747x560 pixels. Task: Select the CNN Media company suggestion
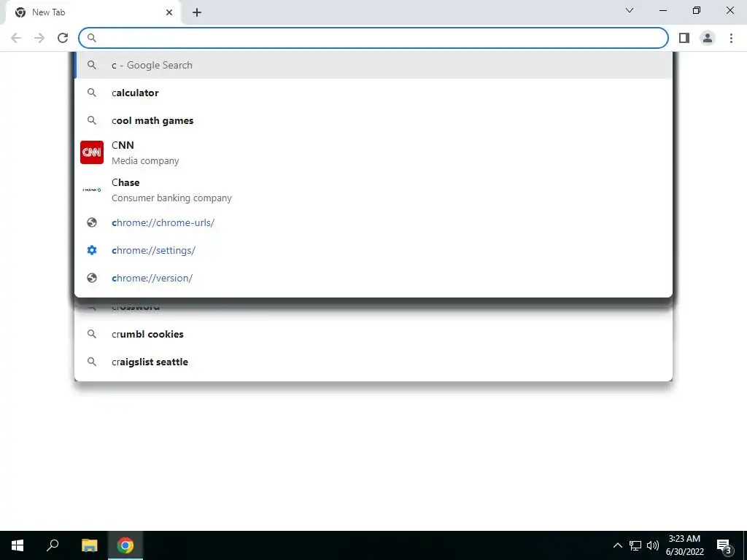click(373, 152)
